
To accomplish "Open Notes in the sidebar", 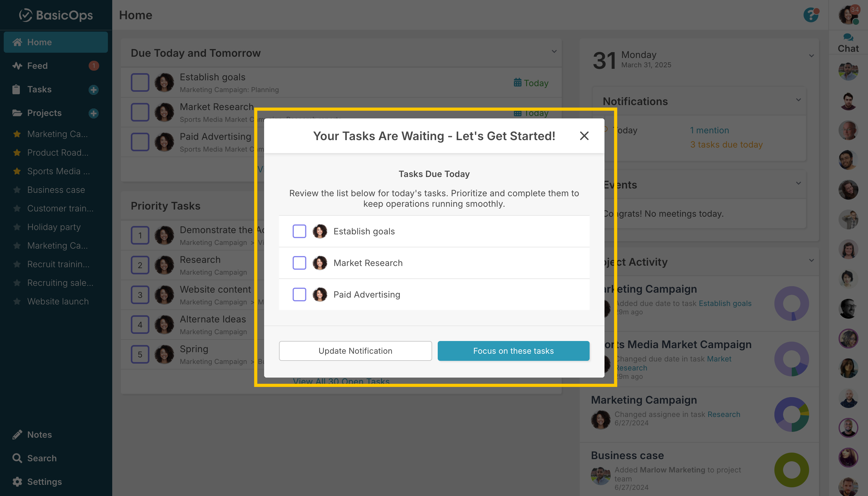I will [39, 435].
